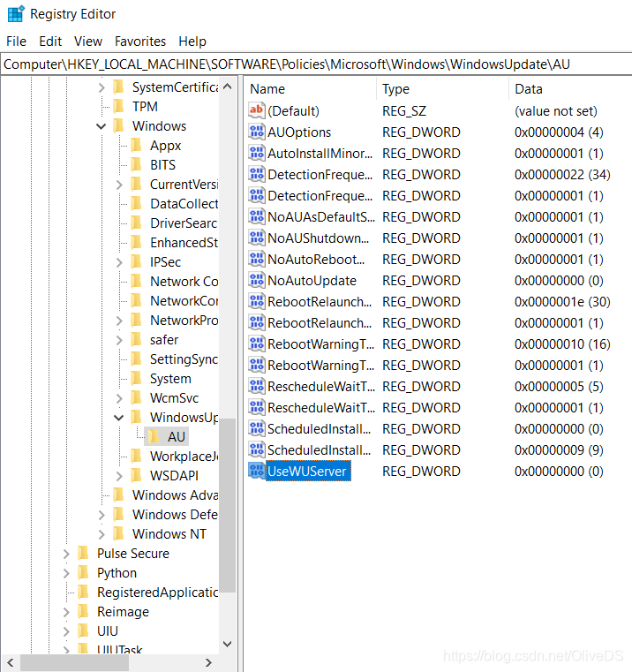Click the tree pane scroll down arrow

click(x=228, y=644)
